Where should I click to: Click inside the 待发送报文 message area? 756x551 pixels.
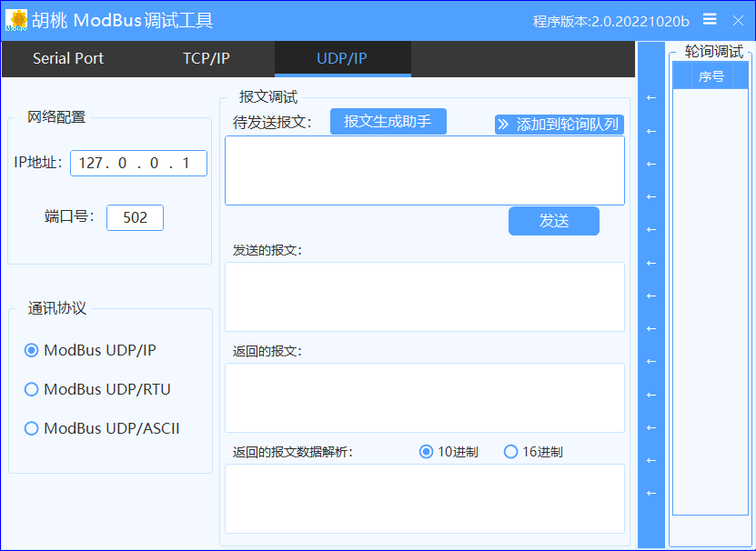[423, 170]
